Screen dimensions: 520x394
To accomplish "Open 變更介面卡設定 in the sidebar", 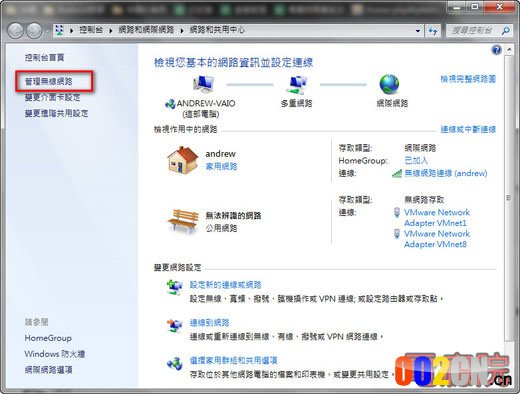I will 53,97.
